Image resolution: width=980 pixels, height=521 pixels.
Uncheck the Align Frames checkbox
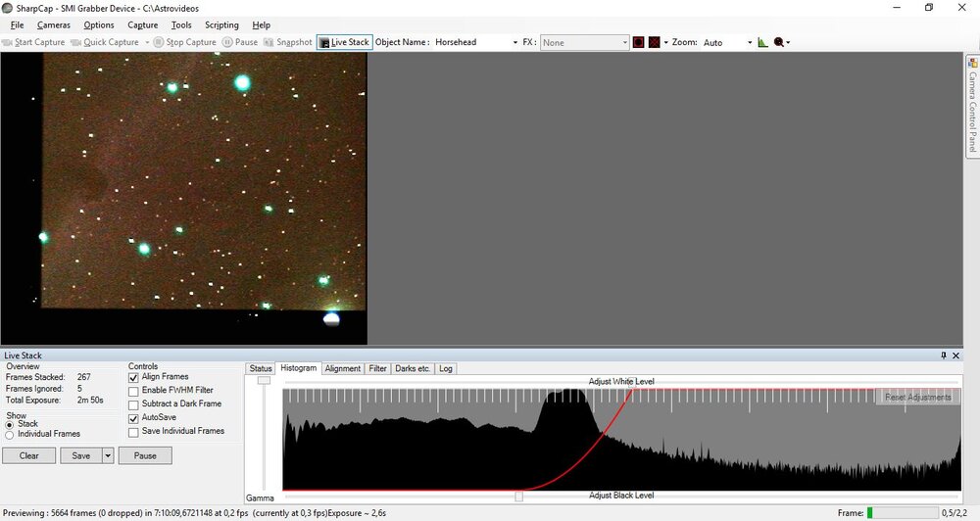133,377
